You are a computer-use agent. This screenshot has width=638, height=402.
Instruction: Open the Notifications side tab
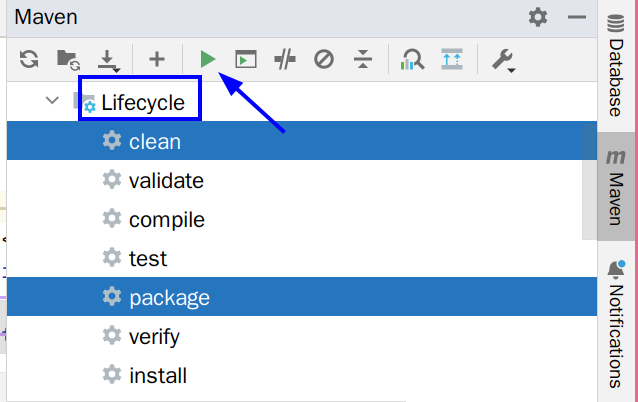(616, 324)
